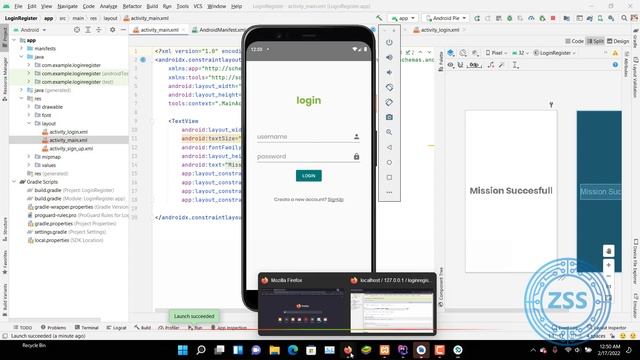Zoom in design surface plus button
This screenshot has height=360, width=640.
608,265
